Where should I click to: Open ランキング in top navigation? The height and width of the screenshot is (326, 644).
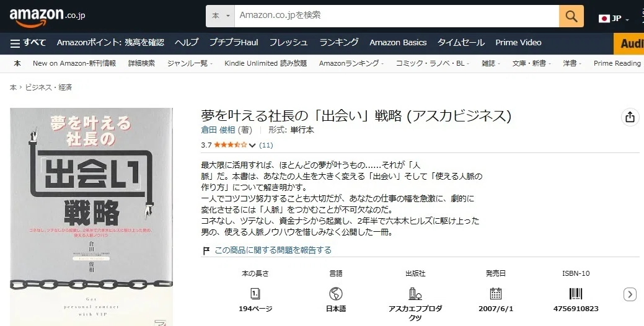pos(339,43)
